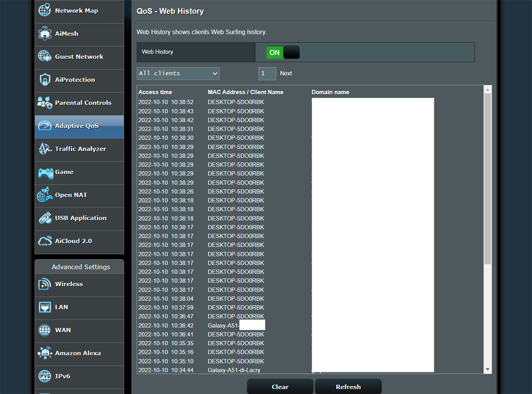The height and width of the screenshot is (394, 532).
Task: Select the Parental Controls icon
Action: click(44, 102)
